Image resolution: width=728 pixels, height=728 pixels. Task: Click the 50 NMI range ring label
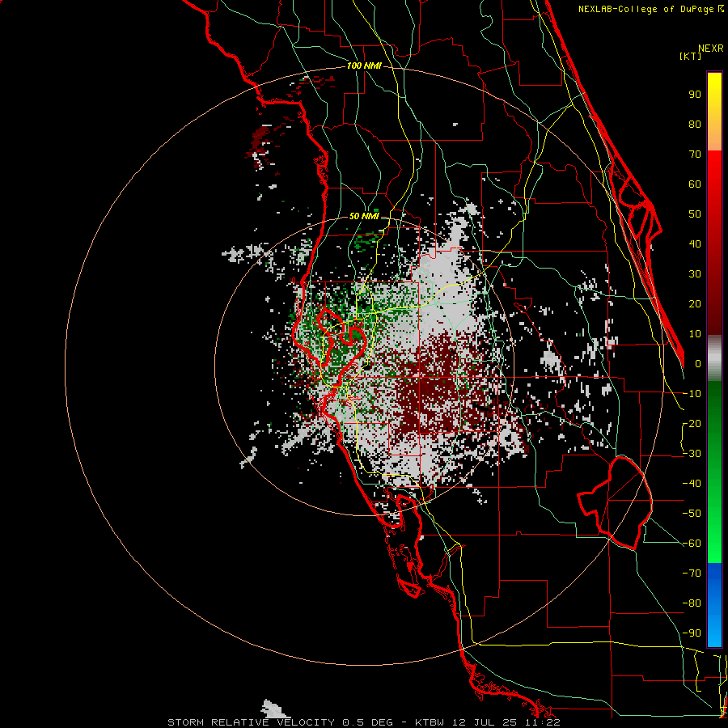coord(364,216)
